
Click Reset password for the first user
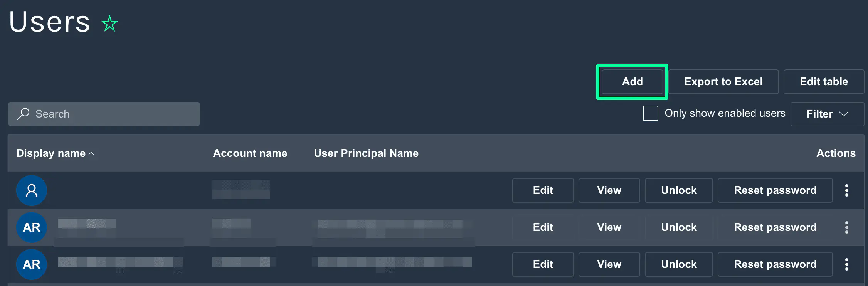click(x=775, y=190)
